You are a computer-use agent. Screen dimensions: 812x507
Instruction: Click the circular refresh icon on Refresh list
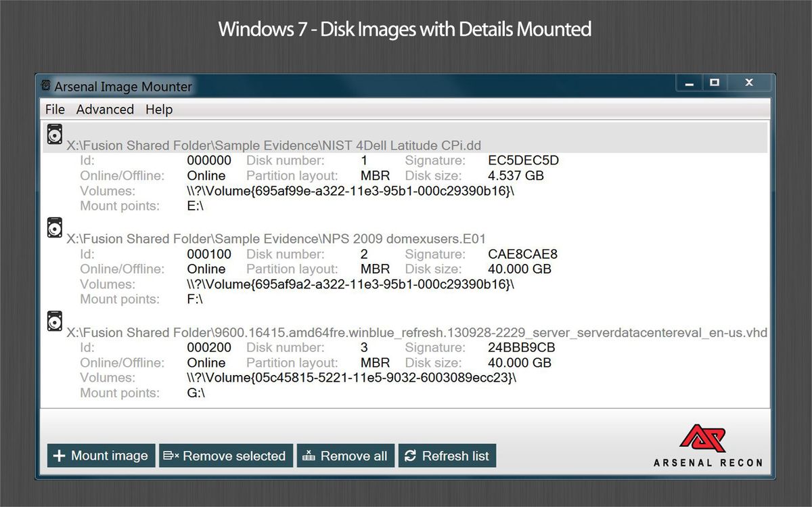[x=411, y=456]
